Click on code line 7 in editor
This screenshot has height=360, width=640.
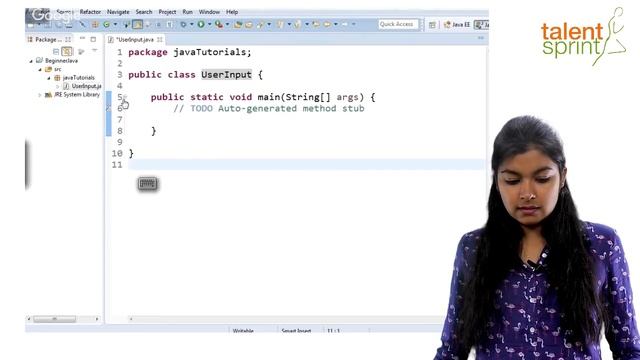[x=306, y=120]
